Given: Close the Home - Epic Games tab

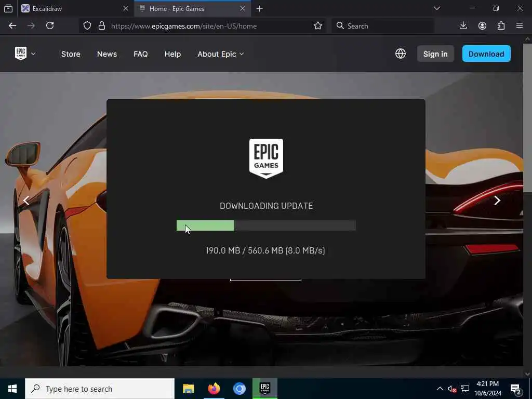Looking at the screenshot, I should [x=242, y=8].
